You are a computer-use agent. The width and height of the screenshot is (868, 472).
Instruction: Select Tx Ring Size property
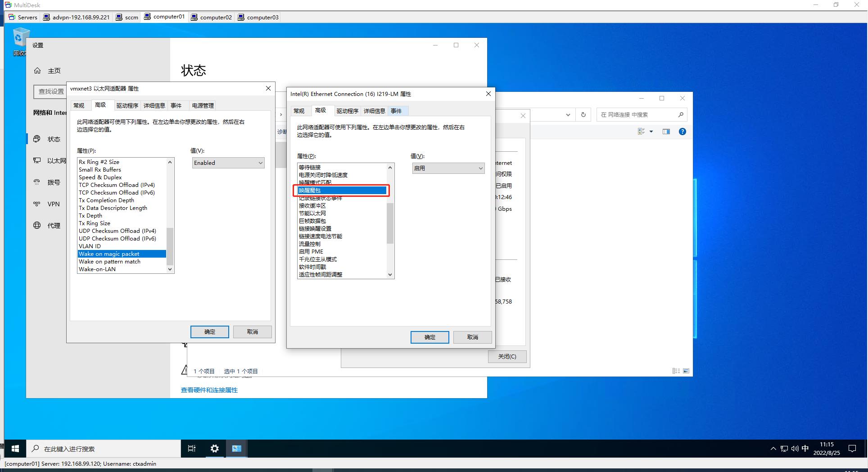tap(122, 223)
